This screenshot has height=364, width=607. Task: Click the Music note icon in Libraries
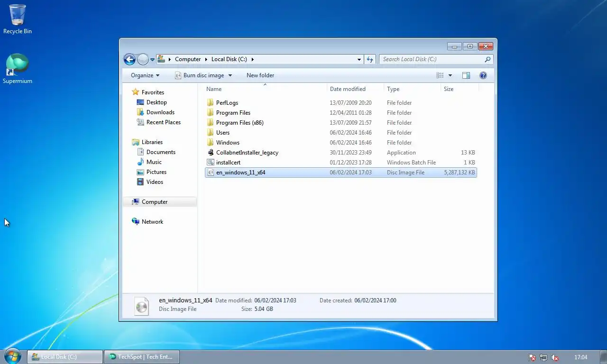[140, 162]
